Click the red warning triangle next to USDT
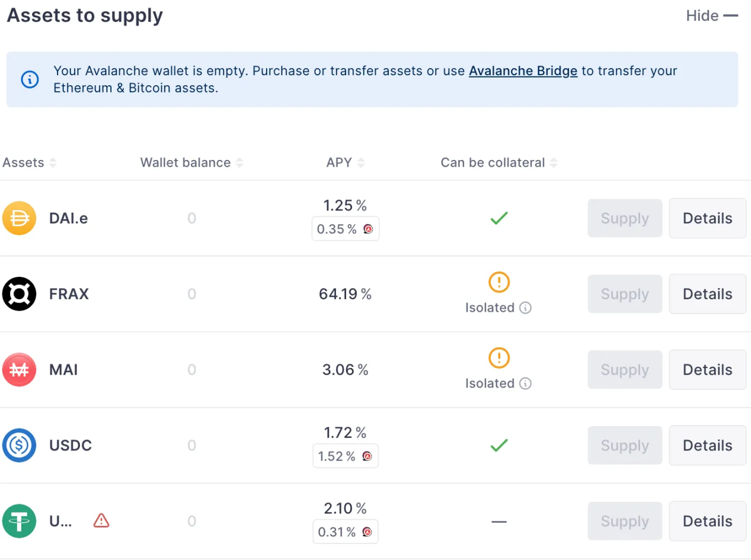This screenshot has width=751, height=560. [x=101, y=520]
